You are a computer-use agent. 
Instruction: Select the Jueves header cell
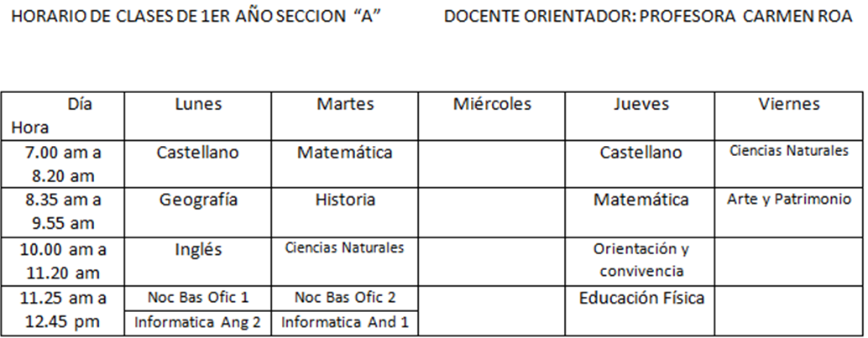tap(640, 117)
